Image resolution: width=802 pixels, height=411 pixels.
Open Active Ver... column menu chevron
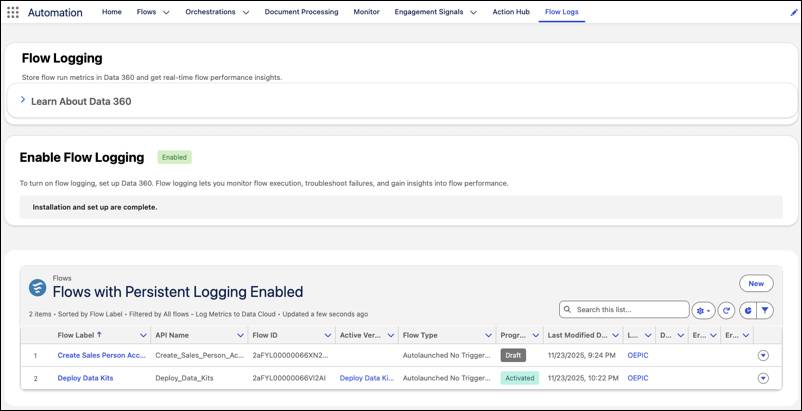(x=391, y=335)
